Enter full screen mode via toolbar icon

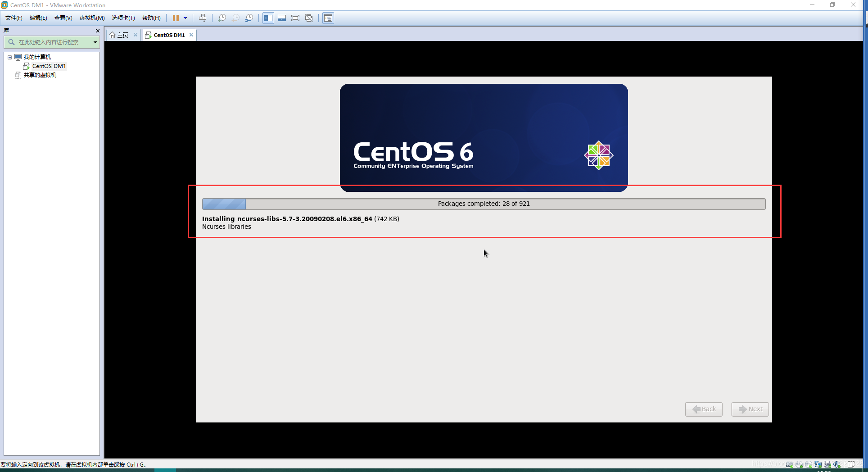pyautogui.click(x=295, y=18)
